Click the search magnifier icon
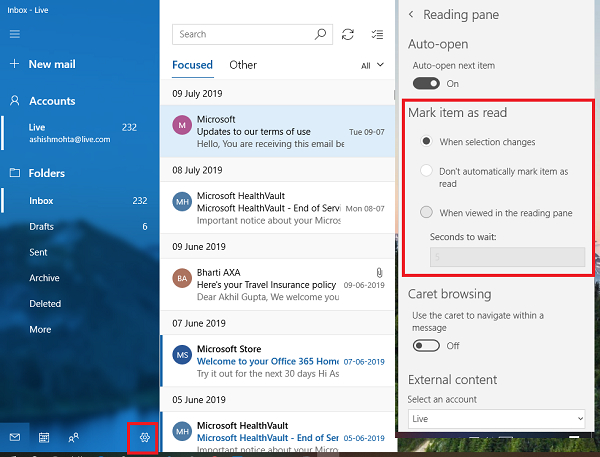This screenshot has width=600, height=457. [320, 34]
